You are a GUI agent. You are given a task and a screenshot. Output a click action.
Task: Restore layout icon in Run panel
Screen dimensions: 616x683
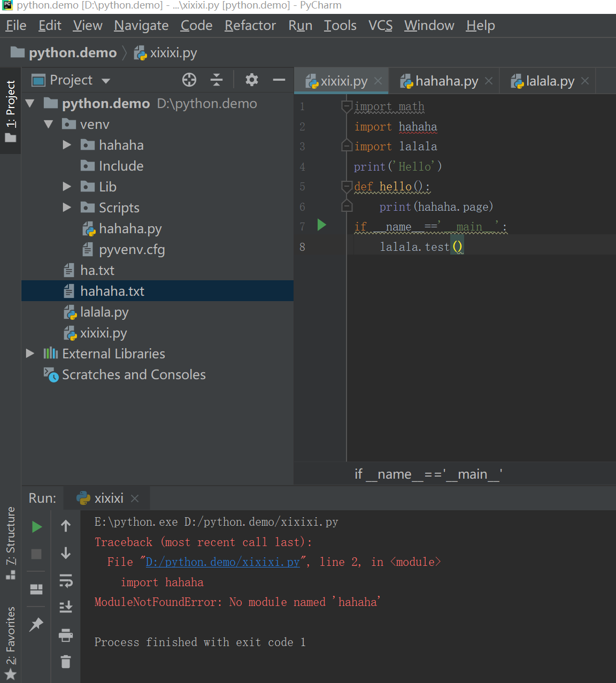pos(36,589)
